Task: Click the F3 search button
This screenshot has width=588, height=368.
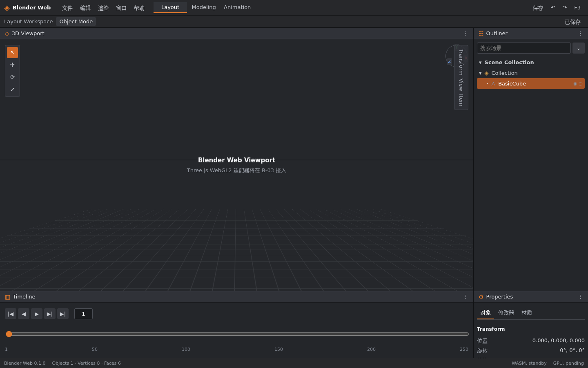Action: coord(577,7)
